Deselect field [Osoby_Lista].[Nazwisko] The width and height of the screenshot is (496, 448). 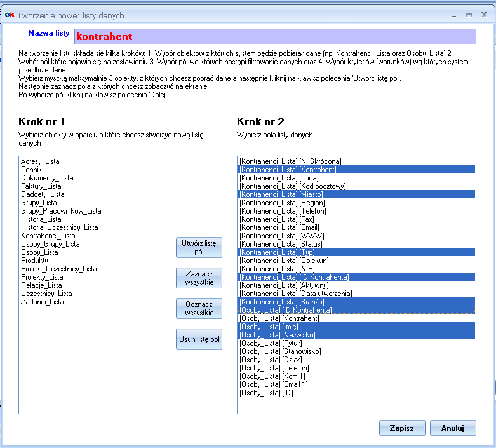pos(356,335)
